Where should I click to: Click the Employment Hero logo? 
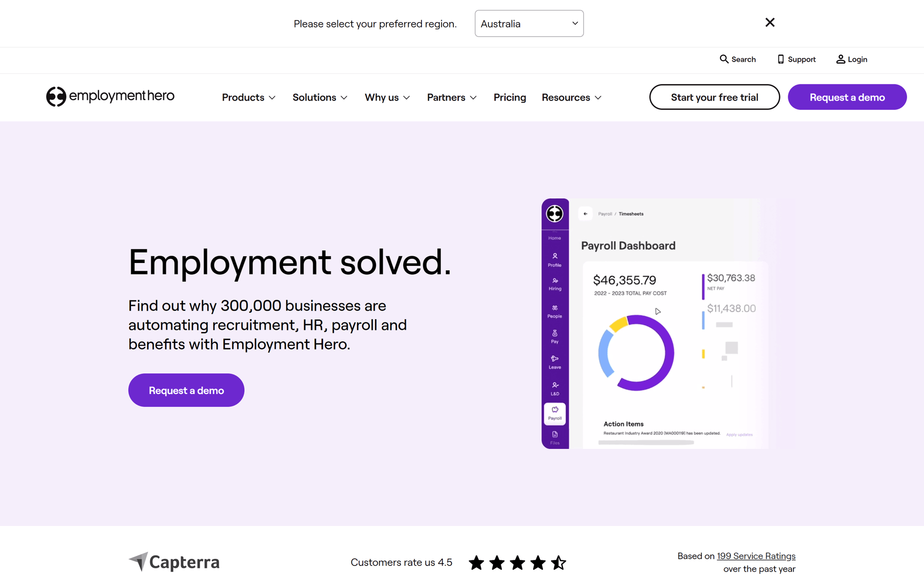point(110,96)
